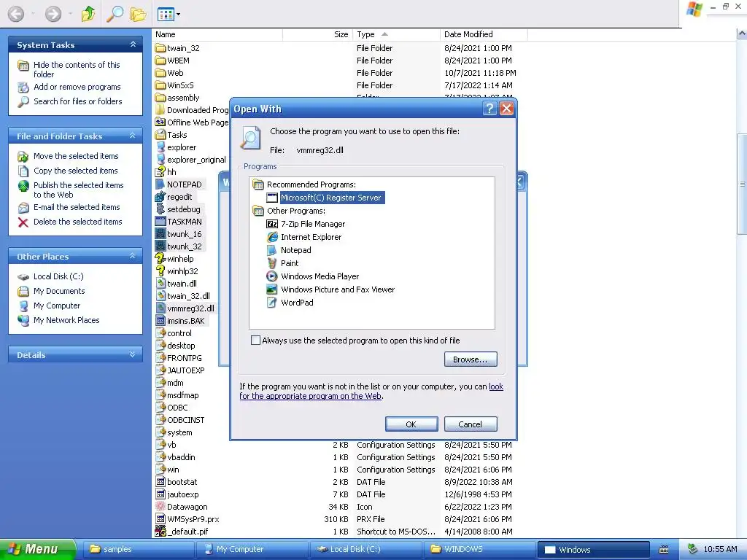Check Always use the selected program checkbox
Image resolution: width=747 pixels, height=560 pixels.
tap(256, 341)
